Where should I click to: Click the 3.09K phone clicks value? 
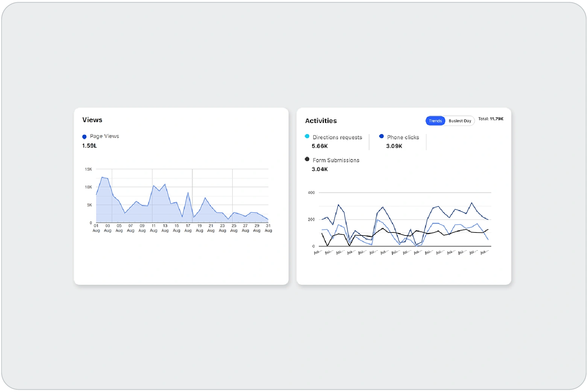394,146
